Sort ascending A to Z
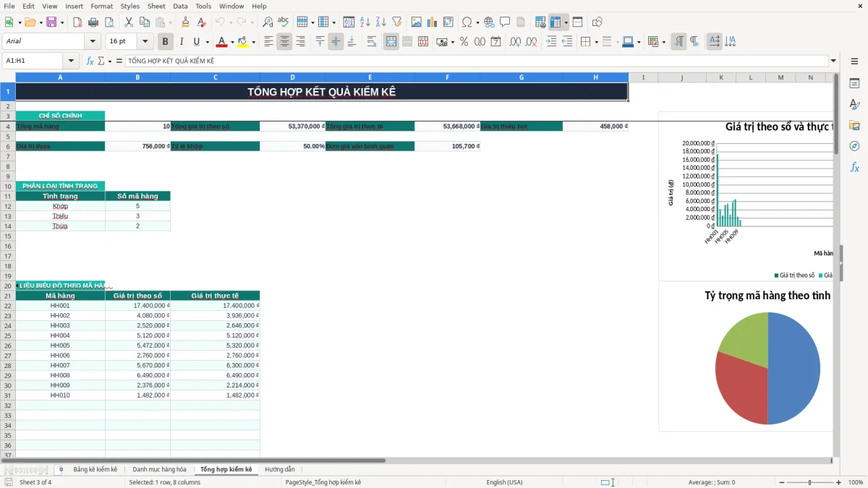This screenshot has width=868, height=488. [x=365, y=22]
